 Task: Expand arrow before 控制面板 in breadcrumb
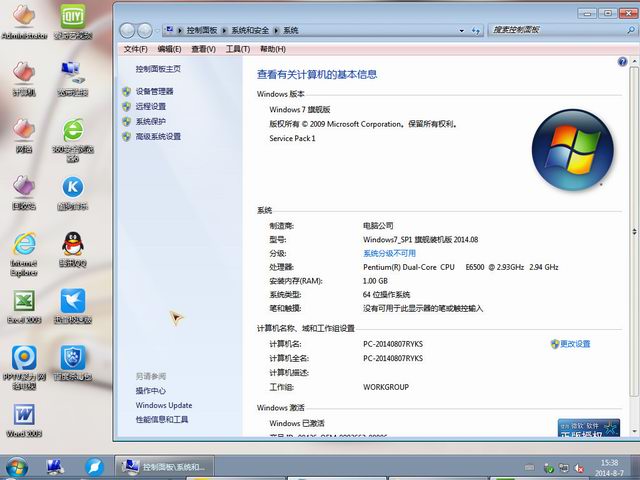coord(180,31)
